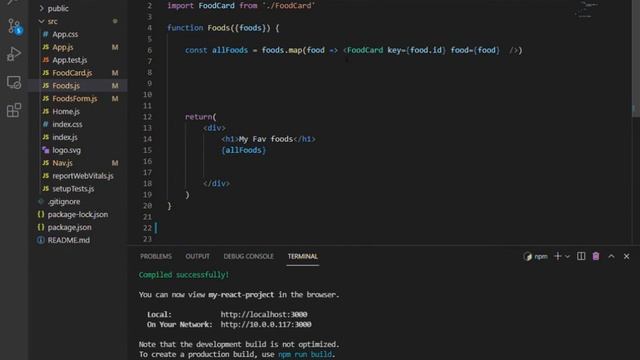
Task: Open package.json file
Action: pyautogui.click(x=69, y=227)
